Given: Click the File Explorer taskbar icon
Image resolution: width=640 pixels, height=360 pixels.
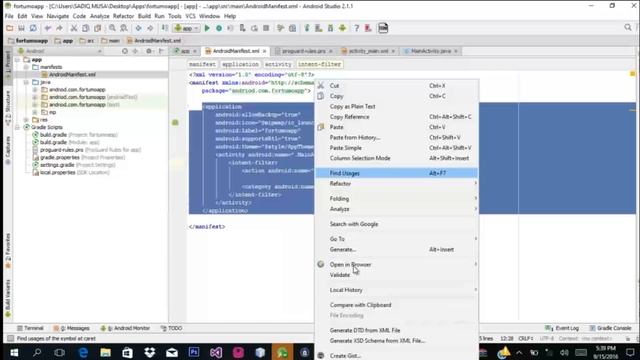Looking at the screenshot, I should pyautogui.click(x=105, y=352).
